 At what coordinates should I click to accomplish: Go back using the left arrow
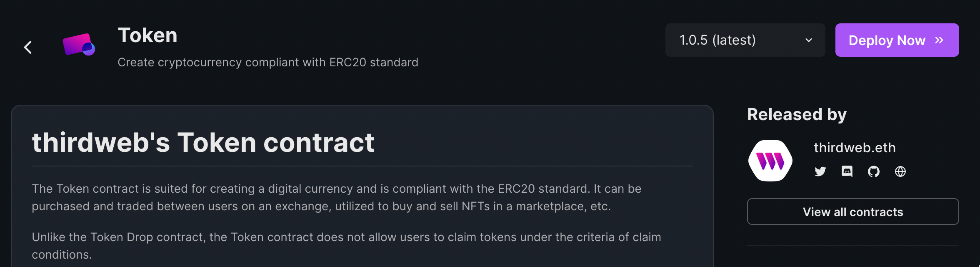[x=28, y=47]
